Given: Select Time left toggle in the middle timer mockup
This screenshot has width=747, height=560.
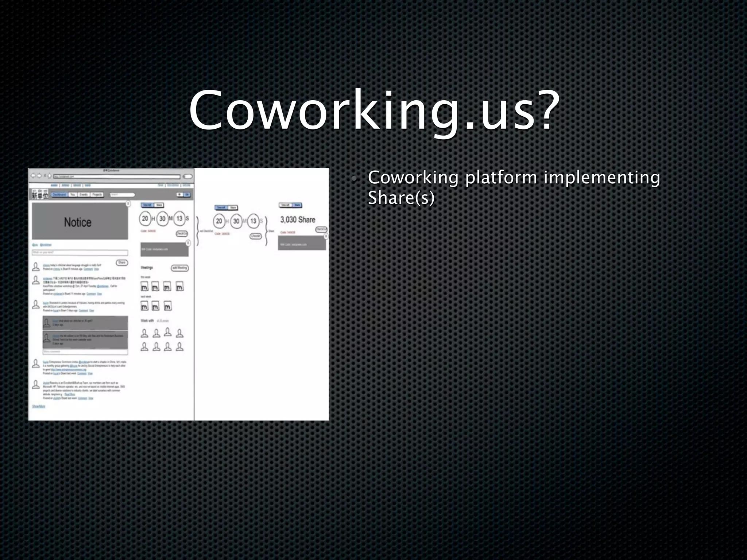Looking at the screenshot, I should coord(221,207).
